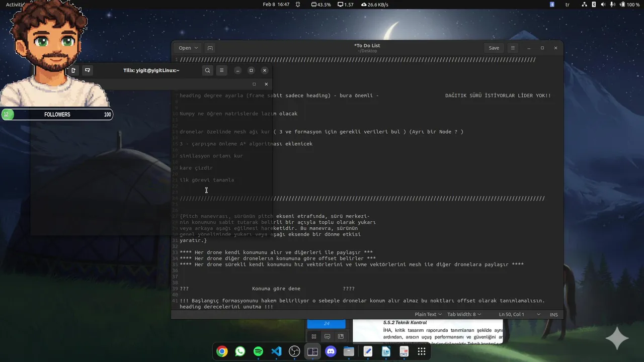Viewport: 644px width, 362px height.
Task: Open the Bluetooth status icon
Action: click(594, 5)
